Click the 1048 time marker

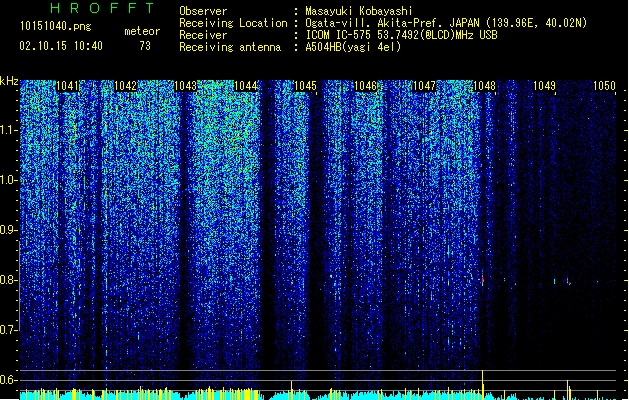coord(484,86)
